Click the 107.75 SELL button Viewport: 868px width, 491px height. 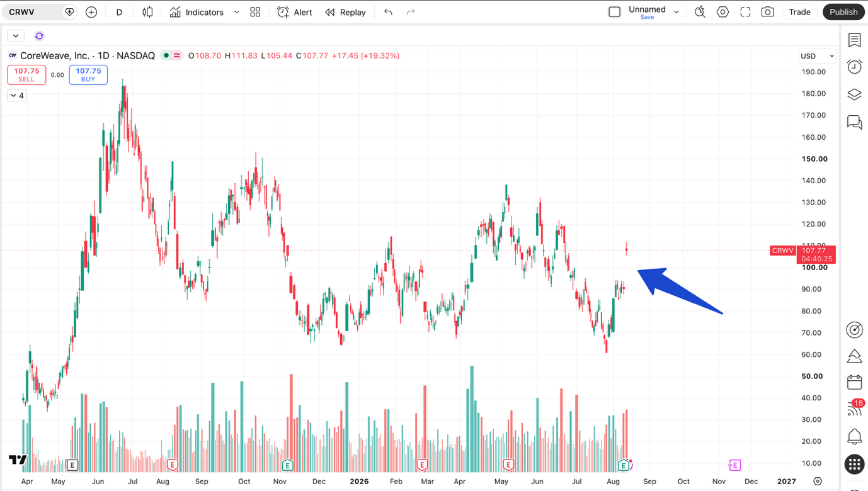(26, 75)
